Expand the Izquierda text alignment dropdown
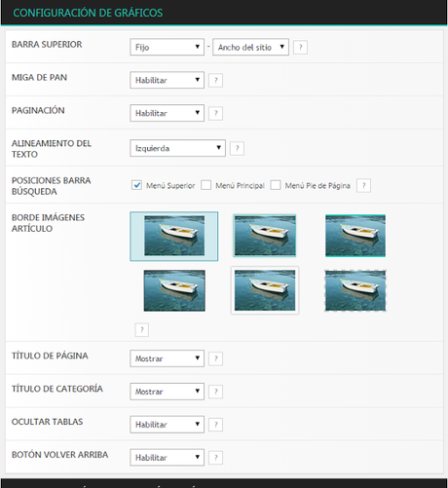Viewport: 448px width, 488px height. tap(177, 148)
